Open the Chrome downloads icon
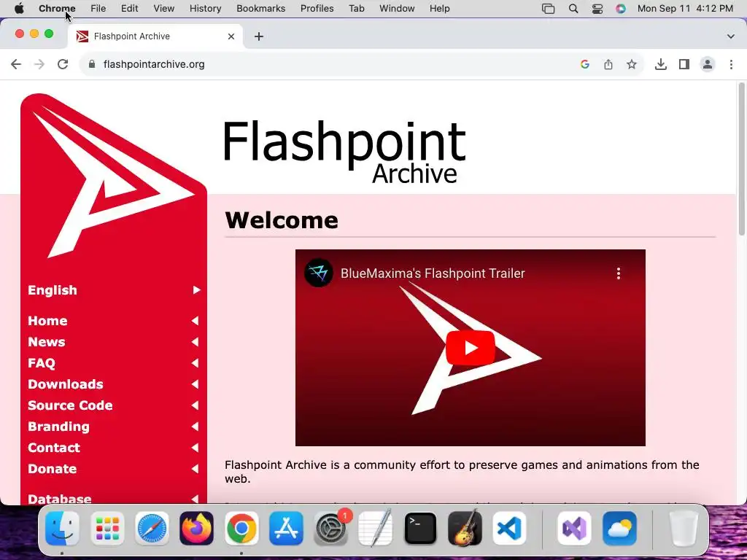The image size is (747, 560). [x=661, y=64]
